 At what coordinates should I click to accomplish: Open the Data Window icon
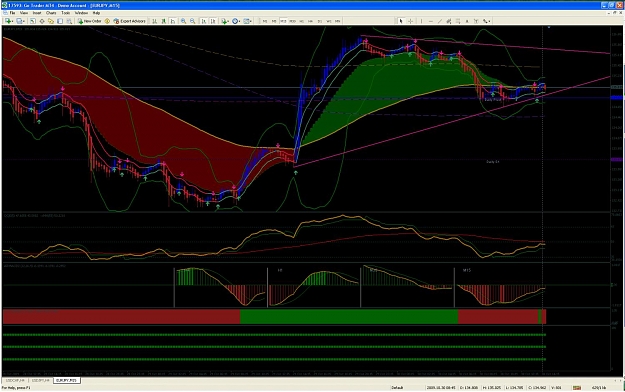click(42, 21)
